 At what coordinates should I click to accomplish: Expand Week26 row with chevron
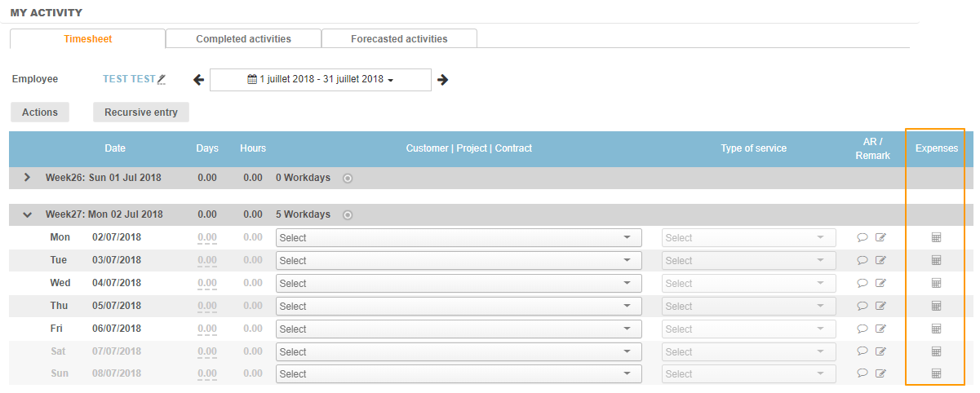tap(27, 178)
